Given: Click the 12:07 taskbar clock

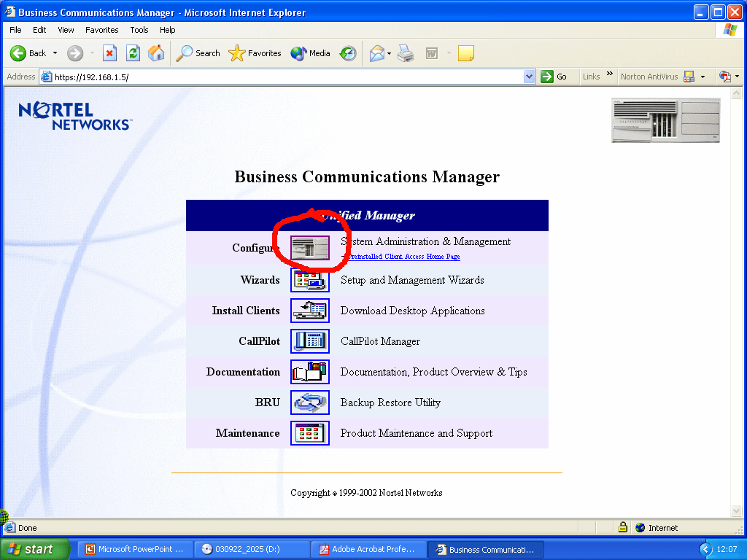Looking at the screenshot, I should [727, 549].
